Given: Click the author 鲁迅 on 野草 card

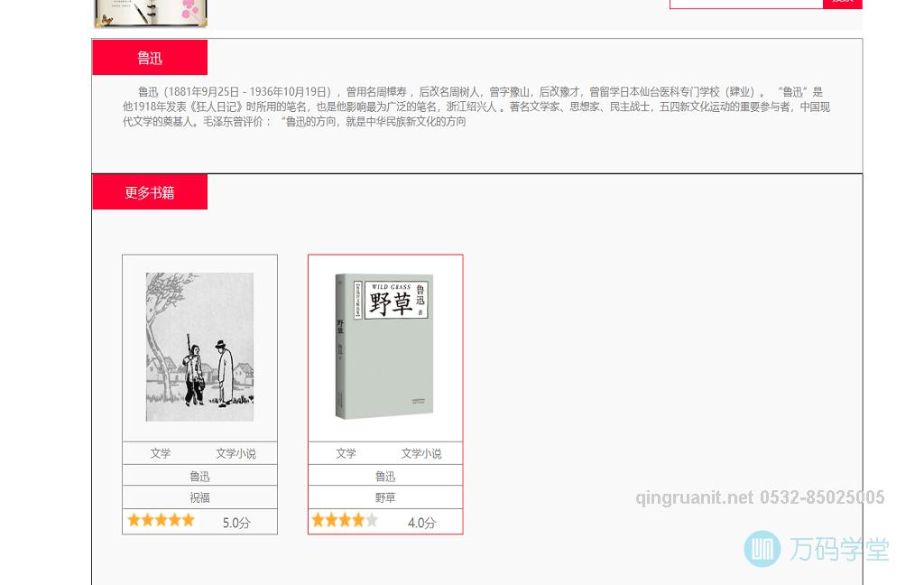Looking at the screenshot, I should point(385,476).
